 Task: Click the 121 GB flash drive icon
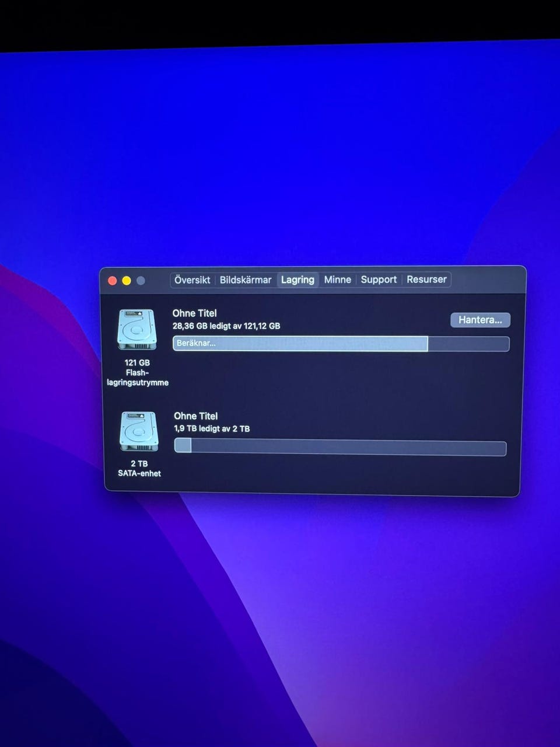coord(137,330)
